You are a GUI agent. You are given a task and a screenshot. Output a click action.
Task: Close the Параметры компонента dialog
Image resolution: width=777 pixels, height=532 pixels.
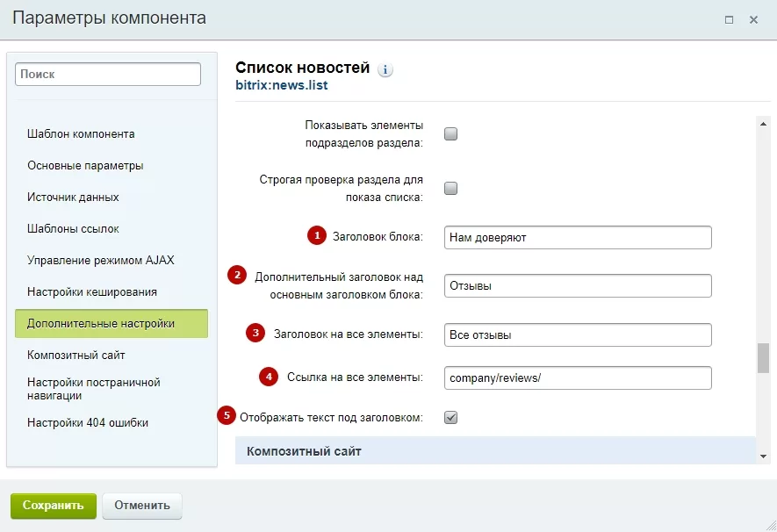pyautogui.click(x=753, y=20)
